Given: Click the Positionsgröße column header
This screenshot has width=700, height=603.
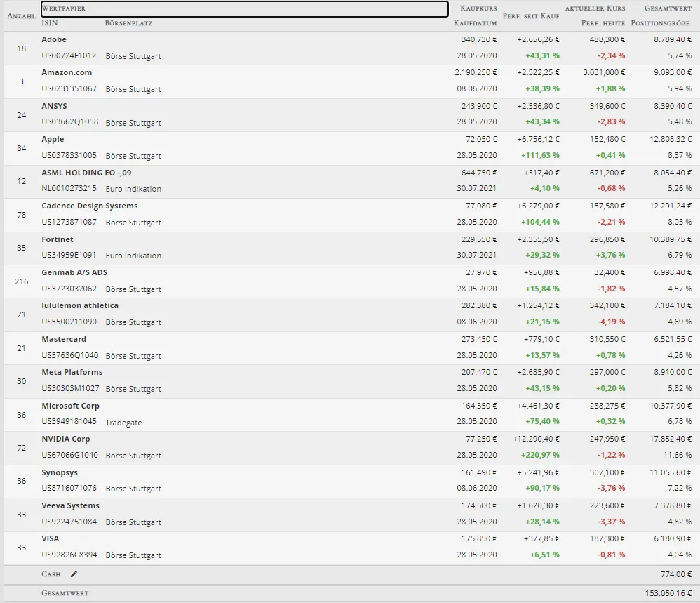Looking at the screenshot, I should pos(661,22).
